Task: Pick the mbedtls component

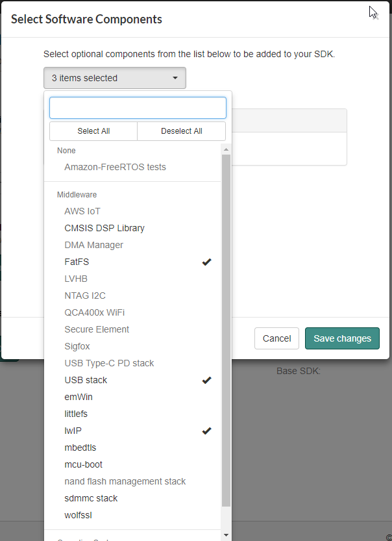Action: (80, 448)
